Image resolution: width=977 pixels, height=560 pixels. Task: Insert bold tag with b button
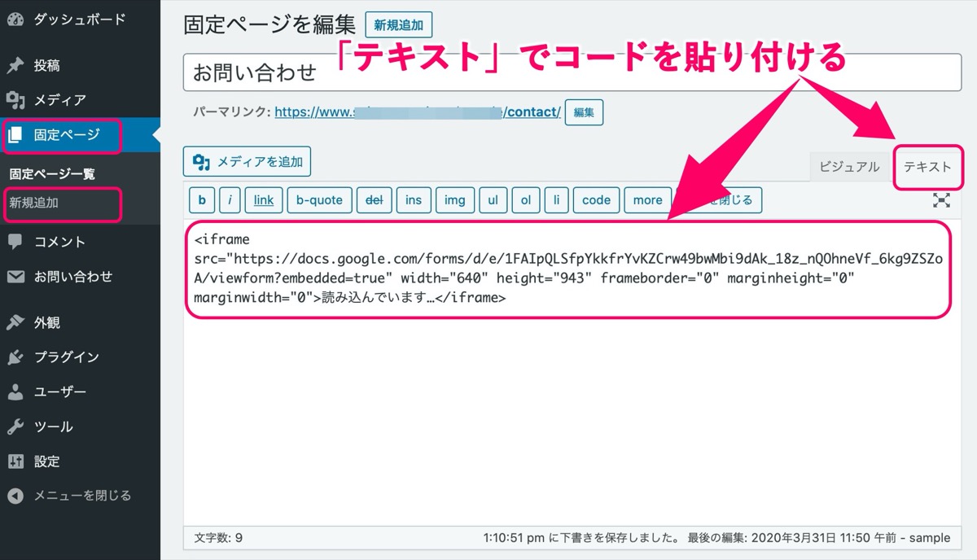coord(202,200)
